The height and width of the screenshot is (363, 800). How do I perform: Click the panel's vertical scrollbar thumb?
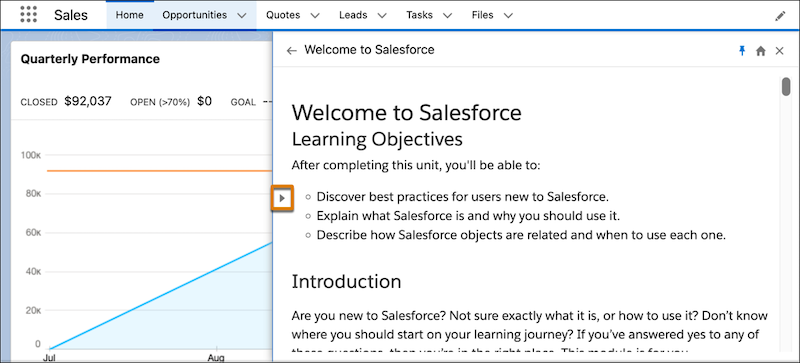pos(786,86)
